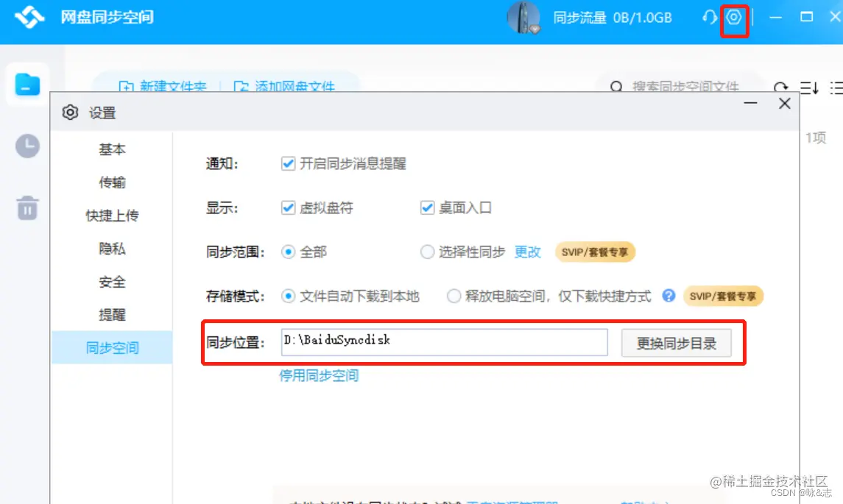
Task: Close the settings dialog
Action: point(784,104)
